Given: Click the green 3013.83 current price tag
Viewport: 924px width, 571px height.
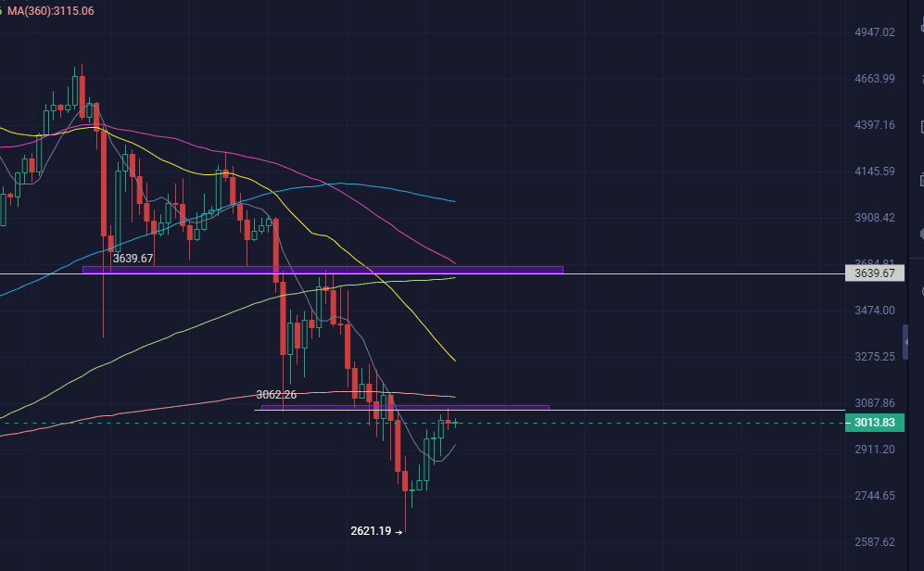Looking at the screenshot, I should pyautogui.click(x=875, y=423).
